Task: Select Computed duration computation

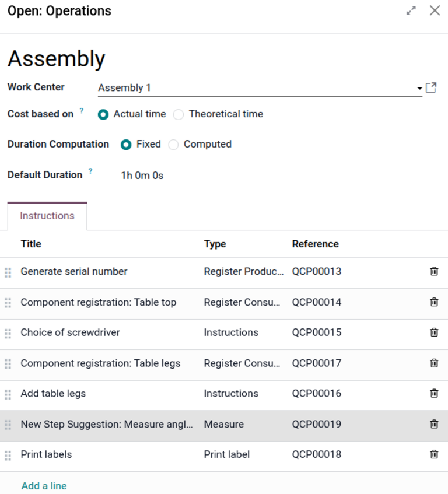Action: coord(173,145)
